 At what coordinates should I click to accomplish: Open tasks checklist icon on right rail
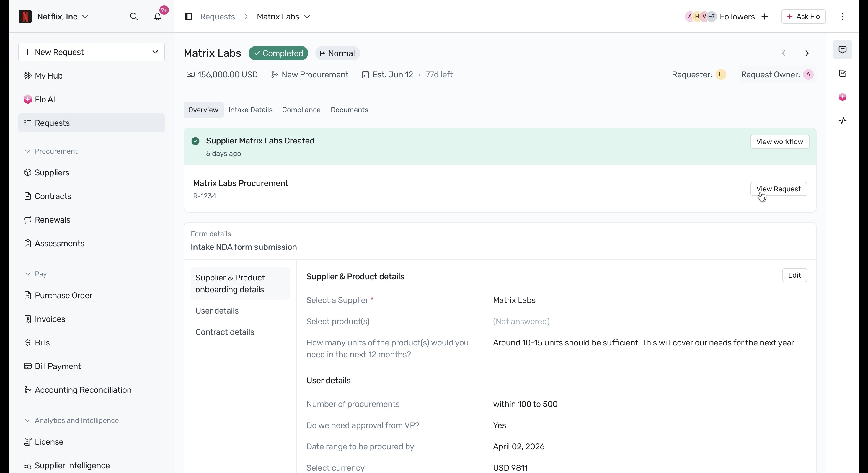[842, 74]
